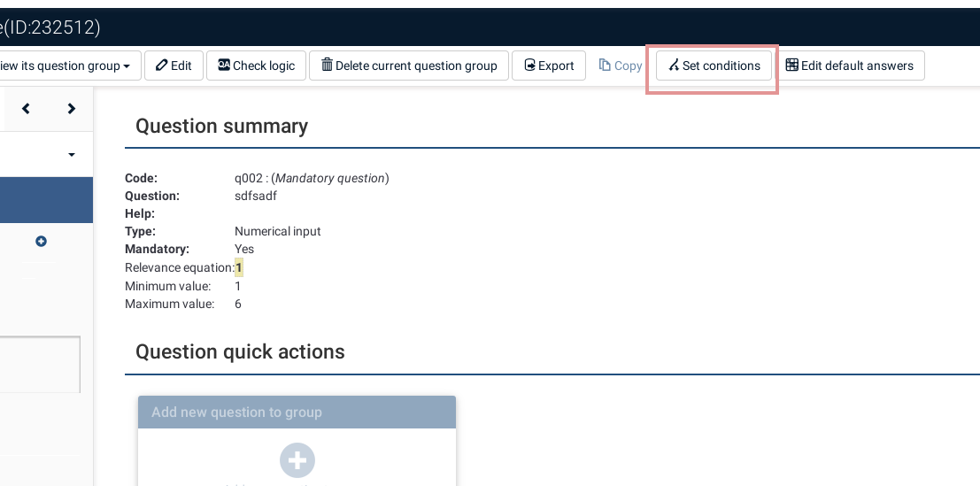
Task: Click the blue plus circle in sidebar
Action: pos(41,241)
